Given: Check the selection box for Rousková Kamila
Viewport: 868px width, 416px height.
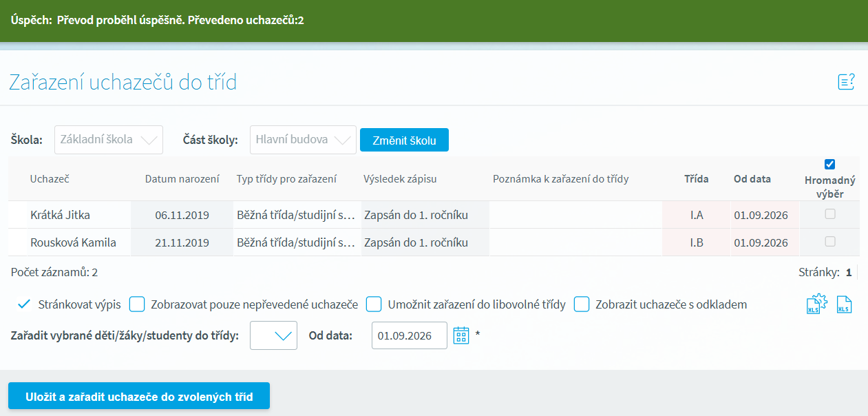Looking at the screenshot, I should (x=830, y=242).
